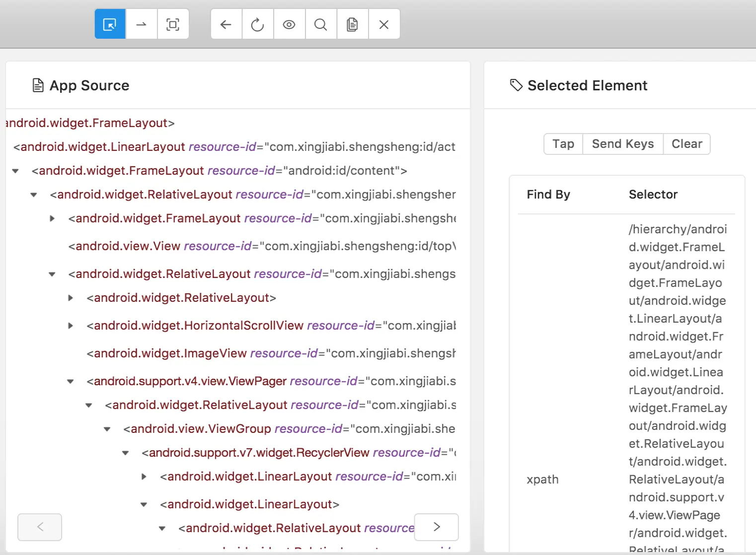This screenshot has height=555, width=756.
Task: Choose the Swipe By Coordinates arrow tool
Action: tap(142, 24)
